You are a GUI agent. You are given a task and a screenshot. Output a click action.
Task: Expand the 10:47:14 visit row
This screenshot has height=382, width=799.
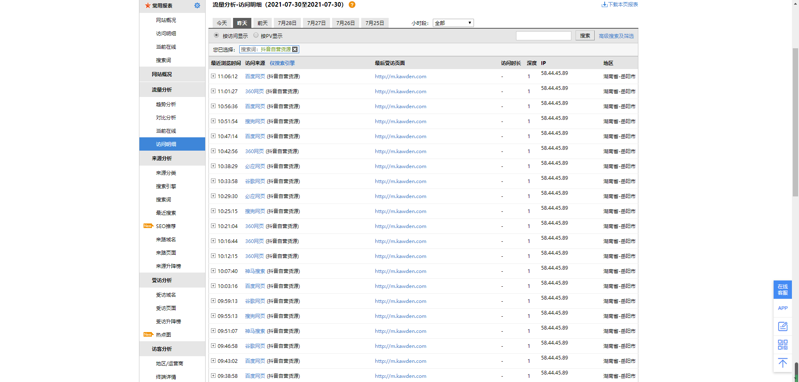click(x=213, y=136)
